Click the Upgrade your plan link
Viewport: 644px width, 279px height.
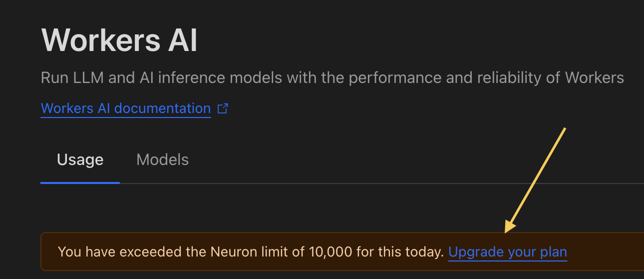click(507, 251)
